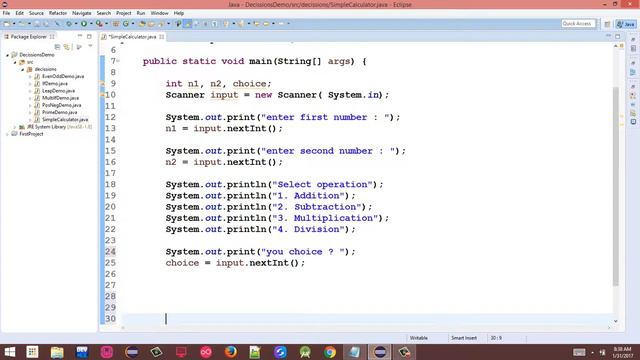Maximize the Package Explorer view

(89, 36)
